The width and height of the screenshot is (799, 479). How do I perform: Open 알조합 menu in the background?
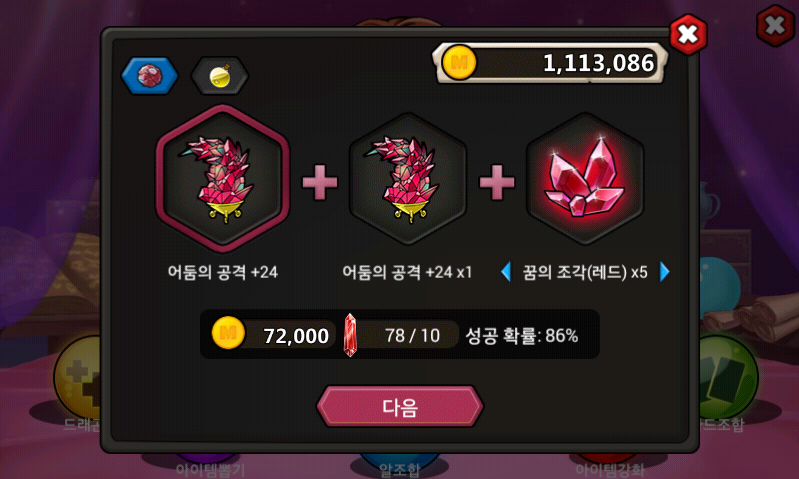click(x=400, y=469)
